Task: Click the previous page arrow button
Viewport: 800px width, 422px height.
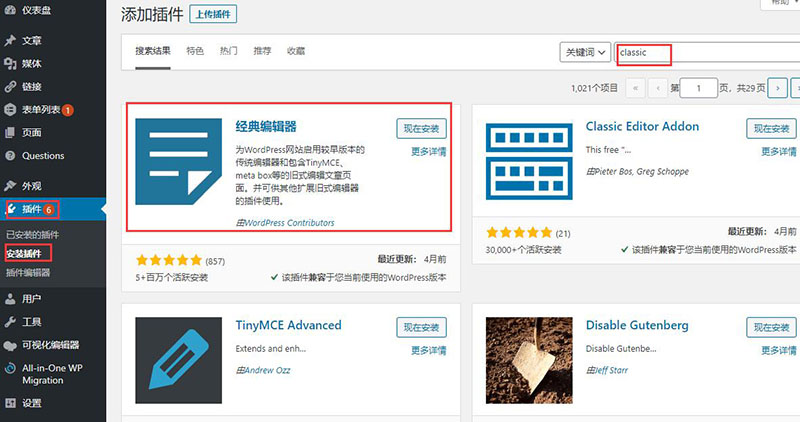Action: click(658, 88)
